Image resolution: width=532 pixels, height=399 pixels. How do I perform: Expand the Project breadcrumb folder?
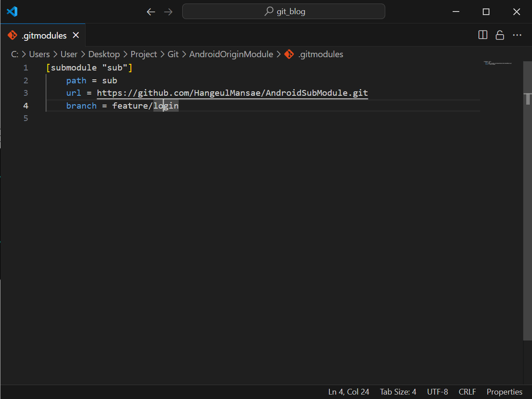[x=144, y=54]
